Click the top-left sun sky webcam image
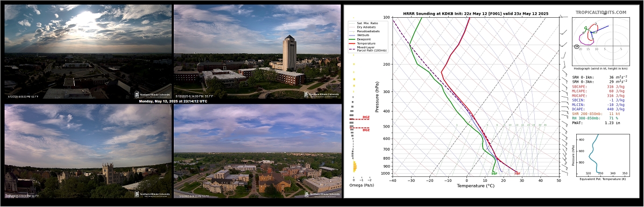Screen dimensions: 644x207 88,52
